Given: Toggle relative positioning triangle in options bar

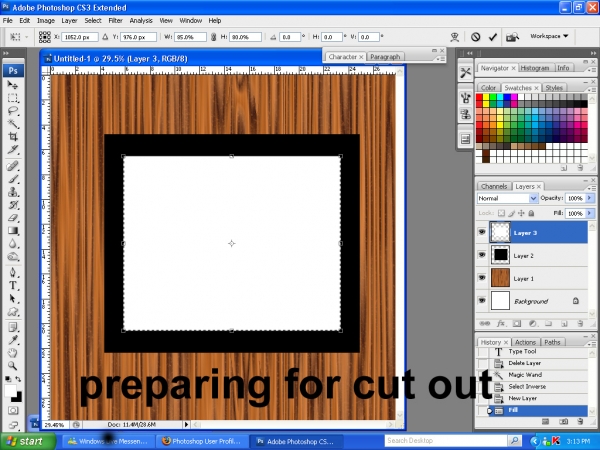Looking at the screenshot, I should coord(105,37).
